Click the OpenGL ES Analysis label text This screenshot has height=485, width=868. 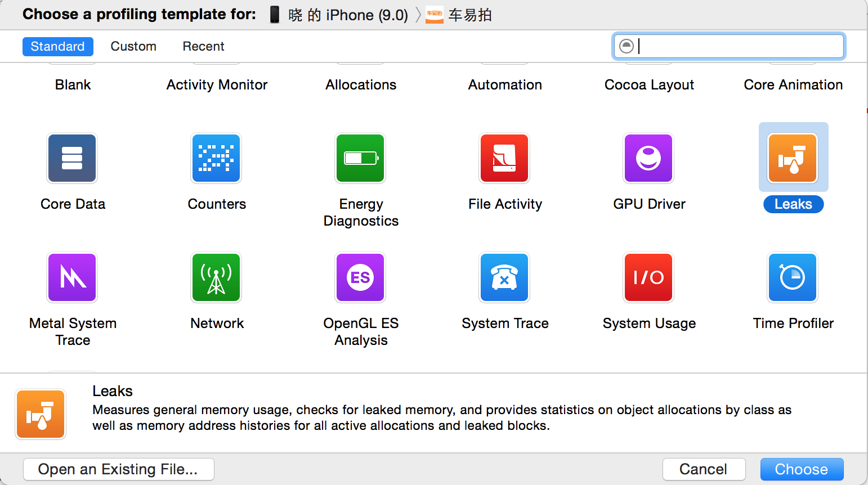tap(361, 332)
